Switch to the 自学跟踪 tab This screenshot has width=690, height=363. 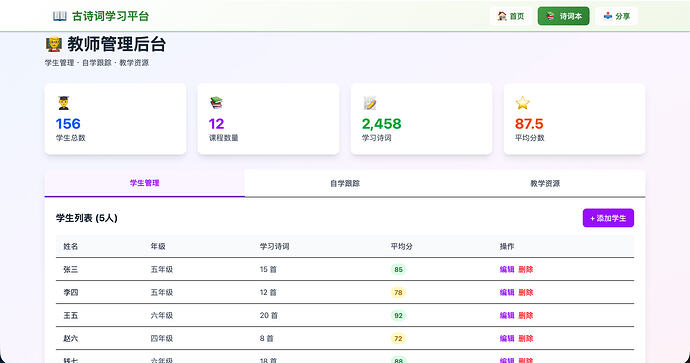tap(345, 183)
